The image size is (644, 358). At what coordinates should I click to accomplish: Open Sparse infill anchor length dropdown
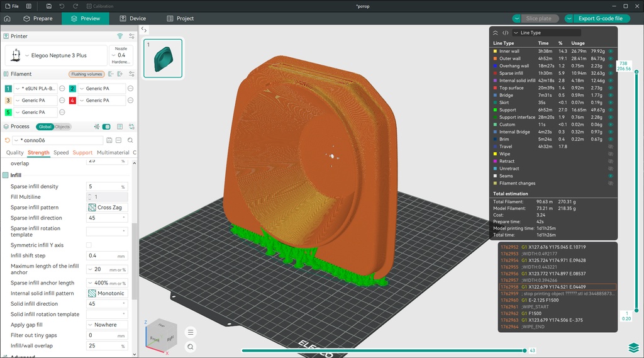coord(107,283)
